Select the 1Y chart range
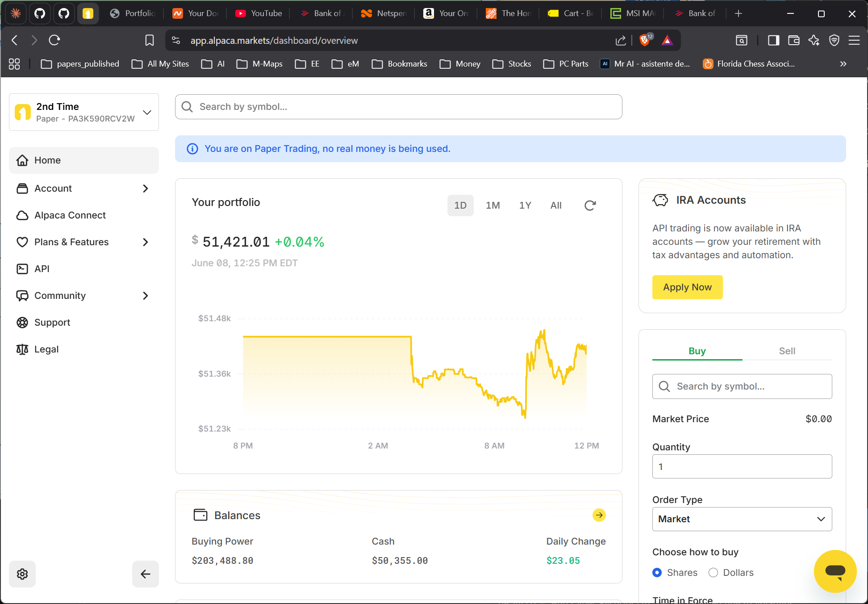Viewport: 868px width, 604px height. click(x=525, y=206)
